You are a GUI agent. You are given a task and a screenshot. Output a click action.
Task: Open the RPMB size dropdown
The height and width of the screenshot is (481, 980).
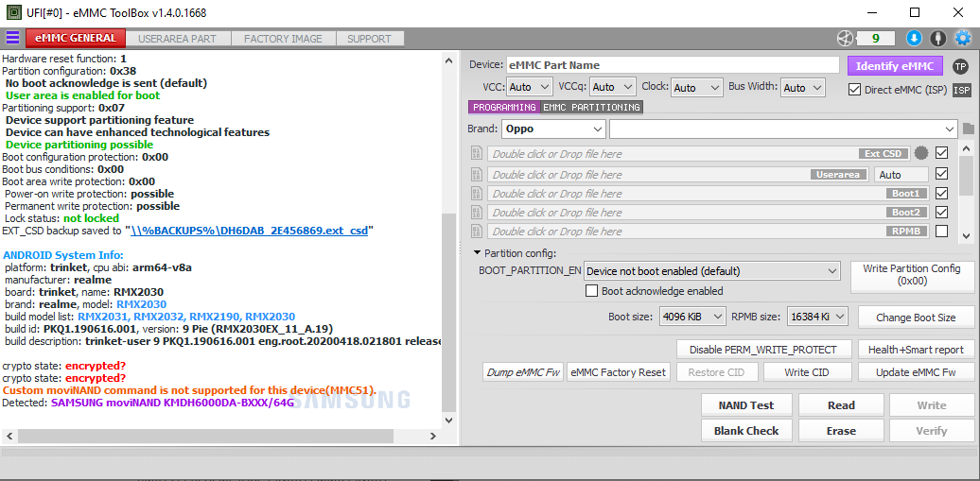817,317
